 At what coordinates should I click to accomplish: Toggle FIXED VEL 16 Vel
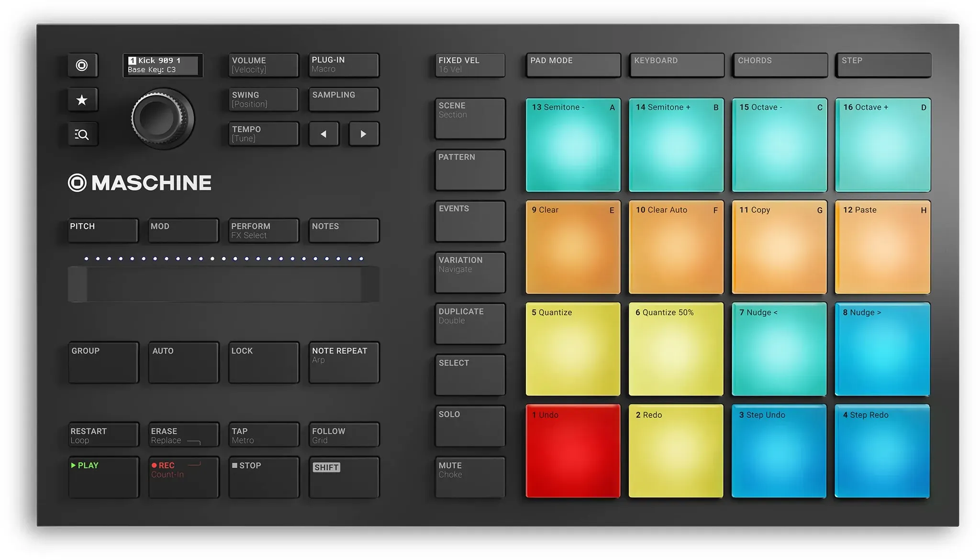470,65
